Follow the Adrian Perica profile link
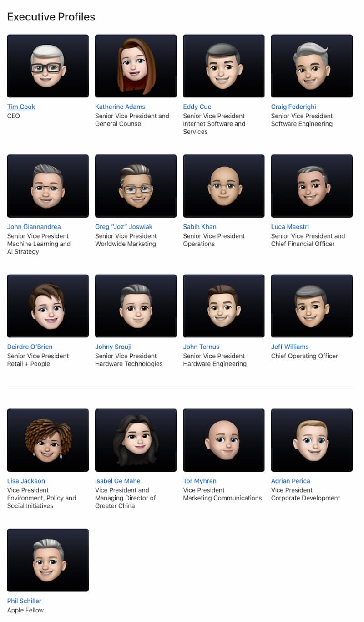This screenshot has height=622, width=364. (291, 481)
